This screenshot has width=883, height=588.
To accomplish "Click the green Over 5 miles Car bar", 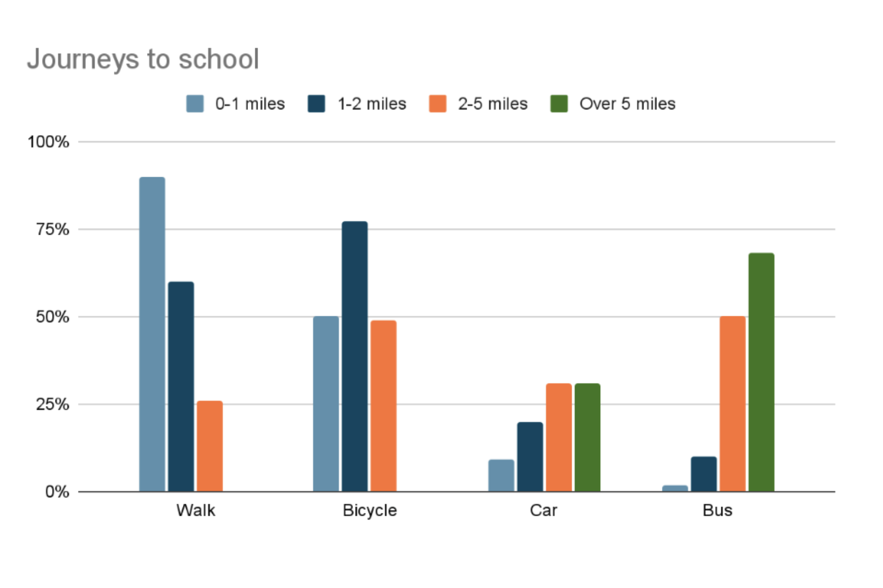I will (x=587, y=437).
